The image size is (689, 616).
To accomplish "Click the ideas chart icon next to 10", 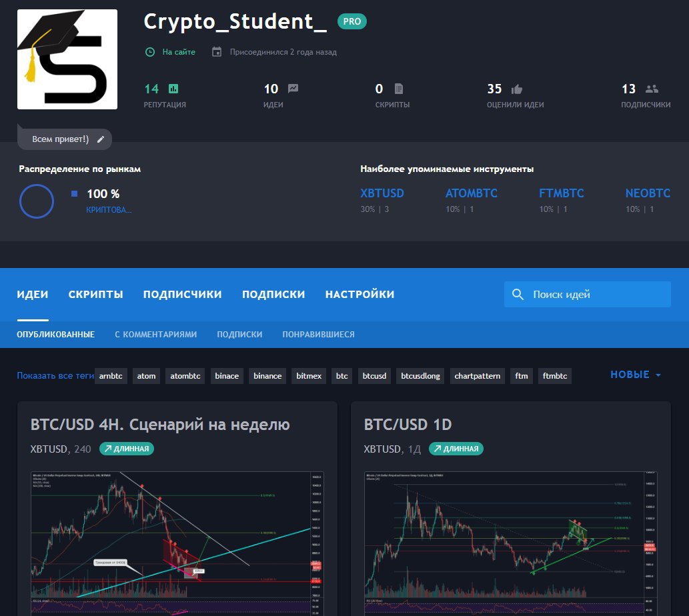I will click(293, 89).
